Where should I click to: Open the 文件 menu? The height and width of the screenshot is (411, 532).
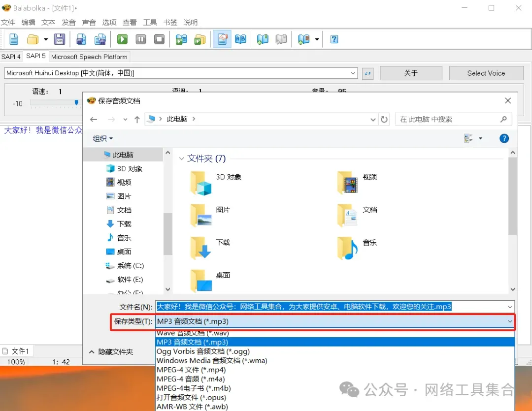(8, 22)
